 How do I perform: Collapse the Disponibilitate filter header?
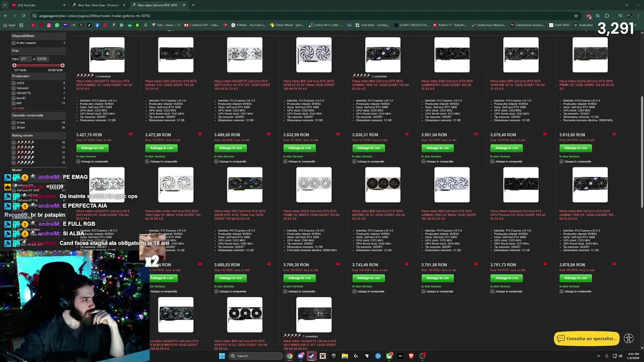coord(38,36)
